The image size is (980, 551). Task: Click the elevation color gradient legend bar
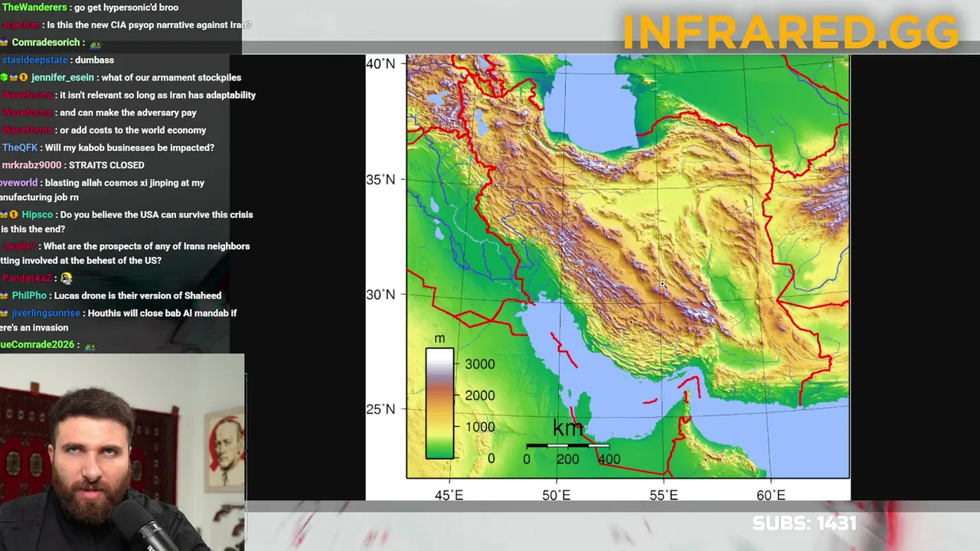coord(439,403)
